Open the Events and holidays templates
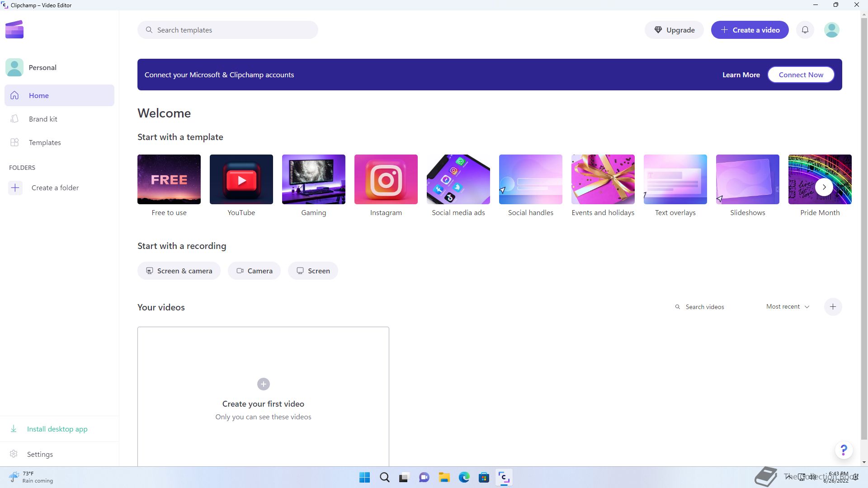 (x=603, y=186)
